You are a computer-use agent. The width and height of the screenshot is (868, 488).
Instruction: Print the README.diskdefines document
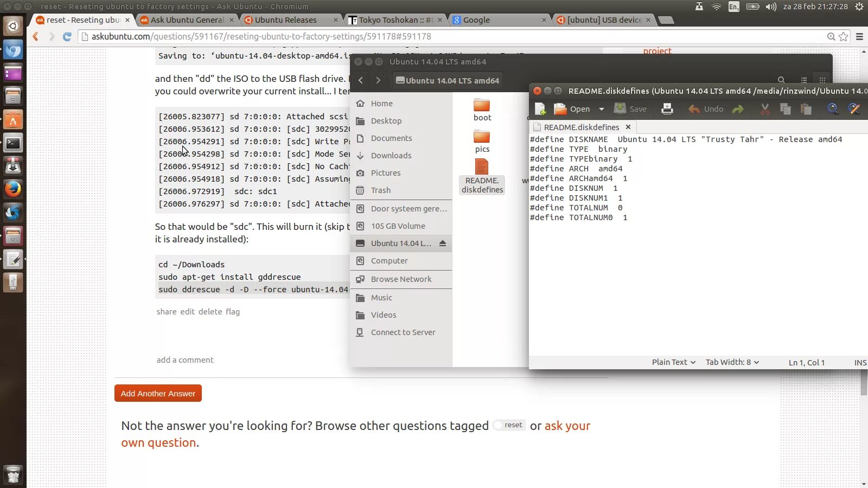(667, 109)
